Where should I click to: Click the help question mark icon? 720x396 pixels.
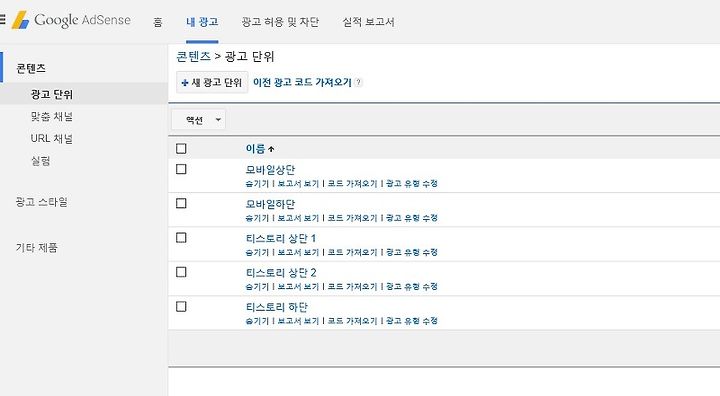point(359,82)
